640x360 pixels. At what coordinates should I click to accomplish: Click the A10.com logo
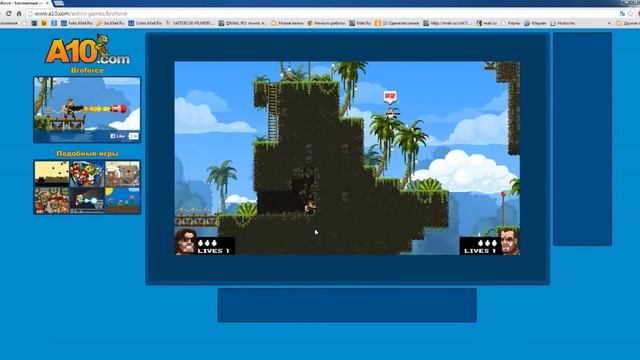pos(87,49)
